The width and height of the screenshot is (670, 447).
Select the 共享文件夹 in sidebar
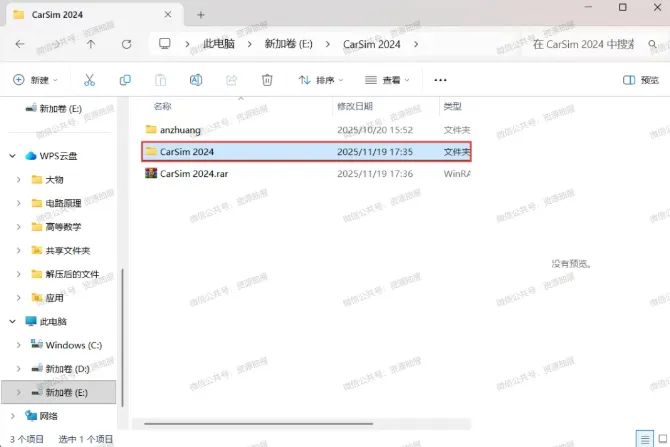(61, 250)
